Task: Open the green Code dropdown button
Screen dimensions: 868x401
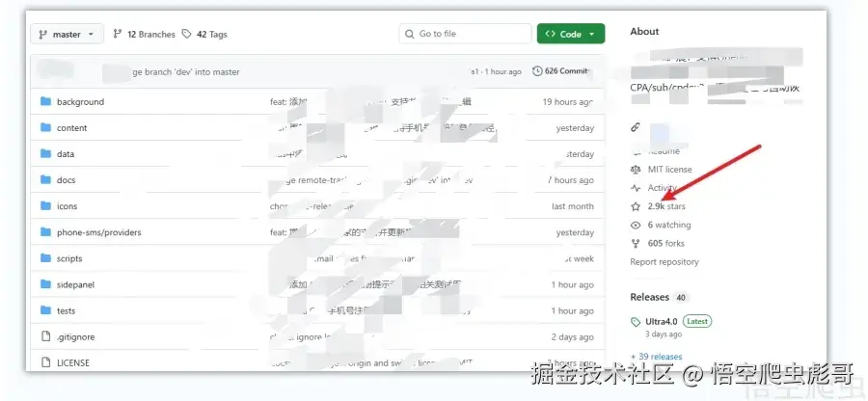Action: pos(571,34)
